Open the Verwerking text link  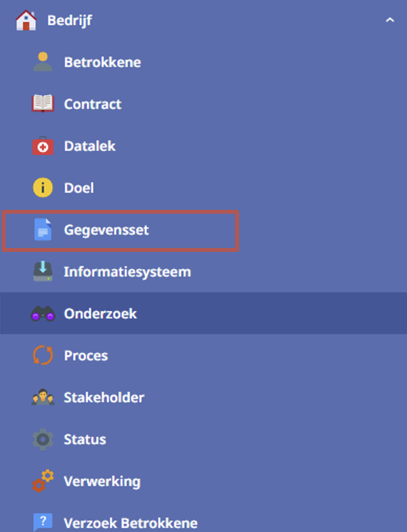102,482
